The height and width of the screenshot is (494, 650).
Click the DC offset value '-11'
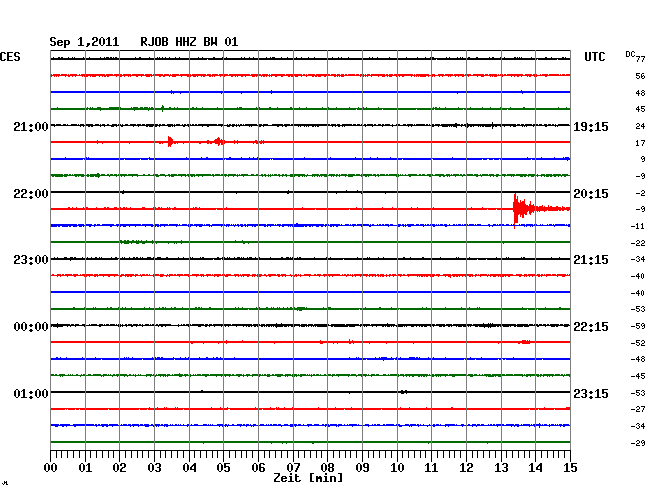(x=638, y=226)
